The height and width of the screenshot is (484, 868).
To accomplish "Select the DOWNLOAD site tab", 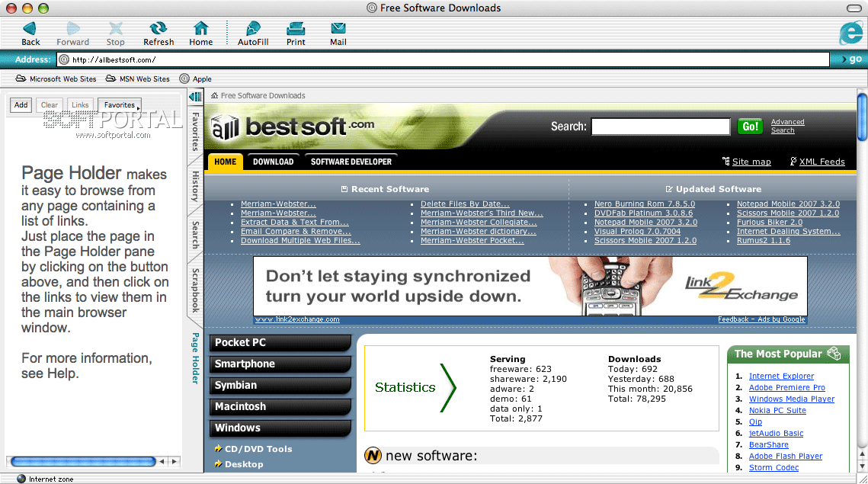I will 274,162.
